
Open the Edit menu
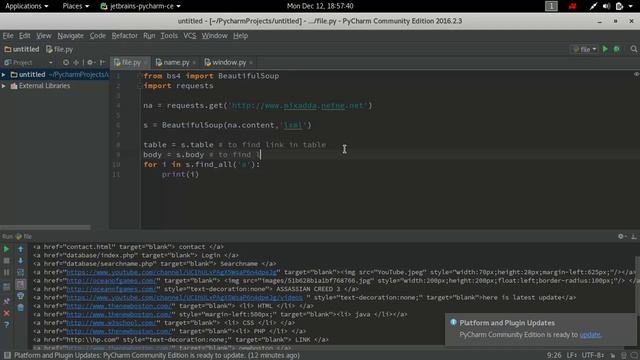coord(24,36)
